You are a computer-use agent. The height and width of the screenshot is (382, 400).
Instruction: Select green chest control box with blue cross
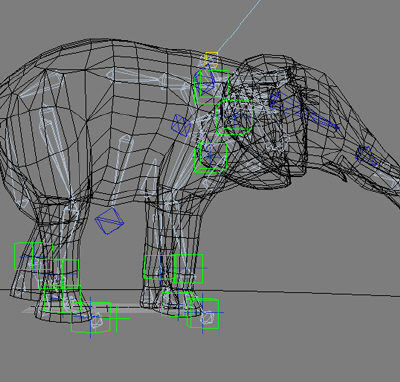[211, 157]
